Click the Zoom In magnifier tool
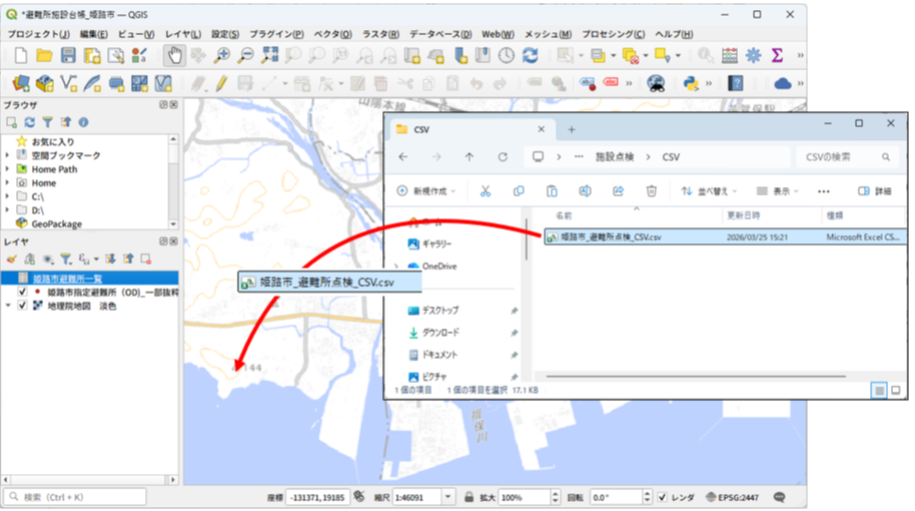 222,56
